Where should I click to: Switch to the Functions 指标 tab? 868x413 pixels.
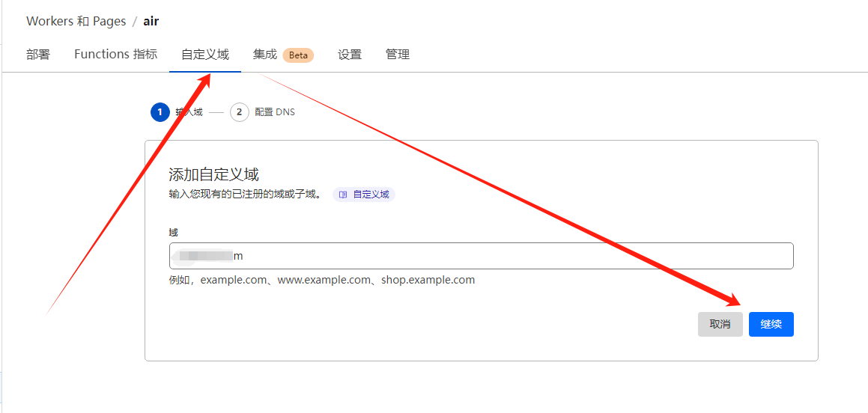pyautogui.click(x=115, y=55)
